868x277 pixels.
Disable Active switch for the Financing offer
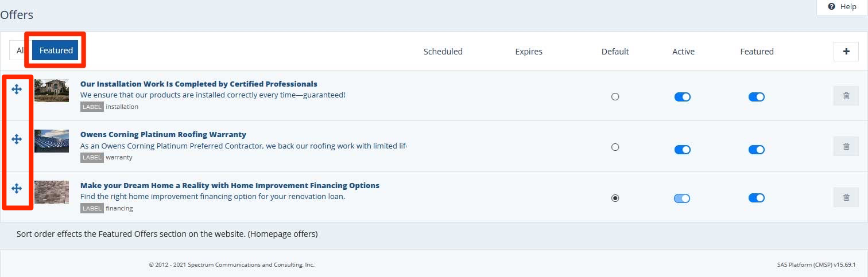682,198
